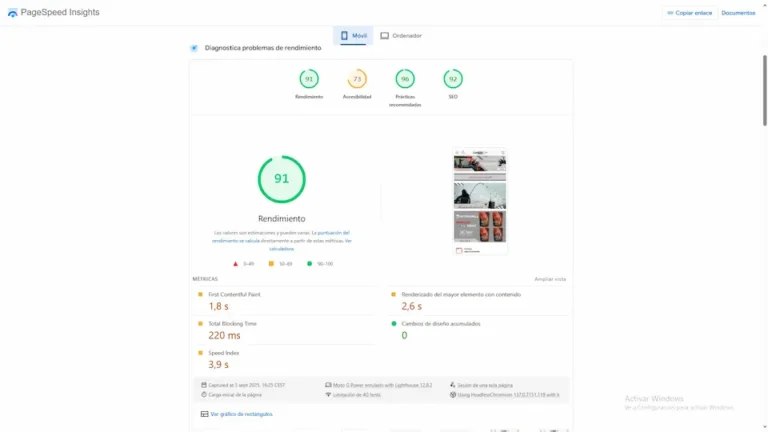Switch to the Ordenador tab
This screenshot has height=432, width=768.
pos(401,36)
